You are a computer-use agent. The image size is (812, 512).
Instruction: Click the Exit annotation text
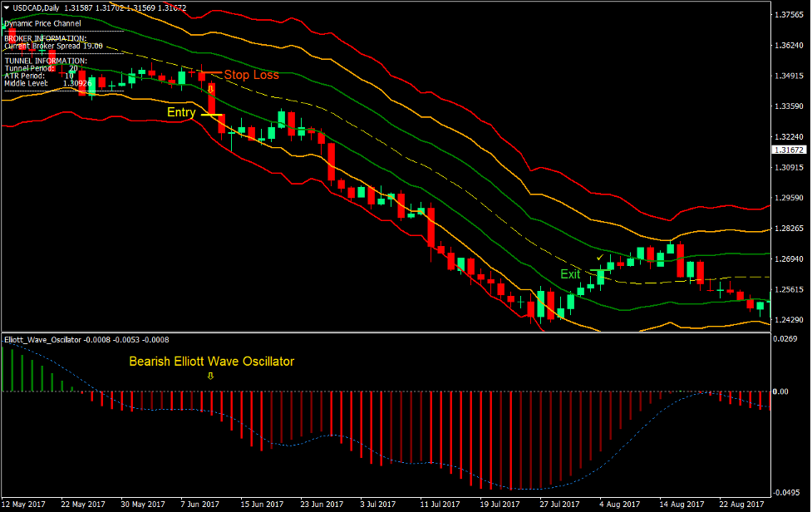(571, 273)
